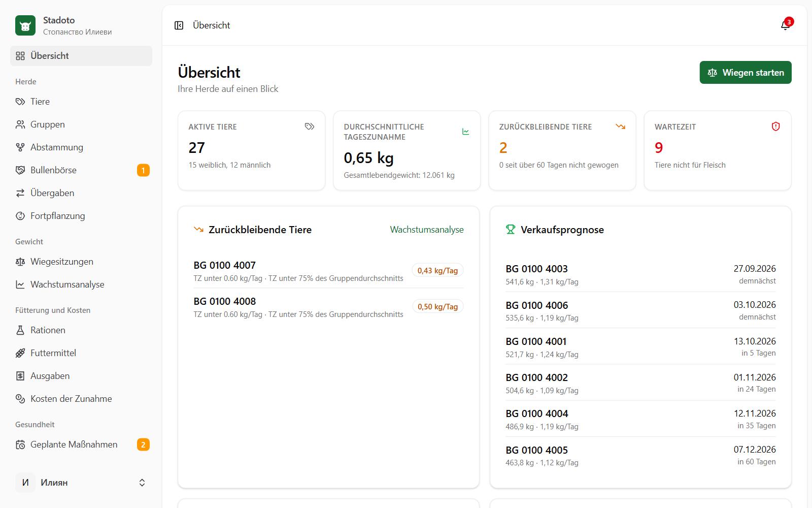Screen dimensions: 812x508
Task: Click the Wiegesitzungen scale icon in sidebar
Action: (20, 262)
